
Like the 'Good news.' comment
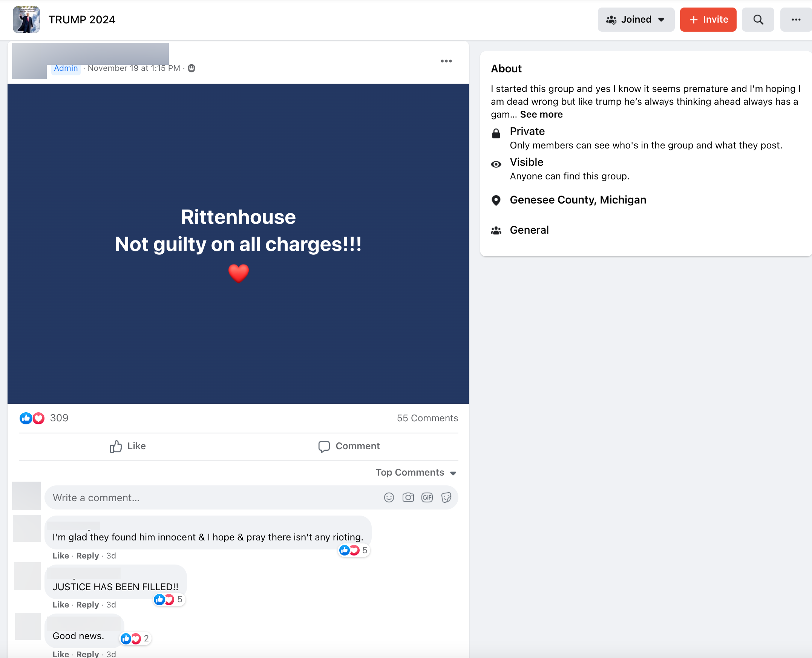click(61, 653)
